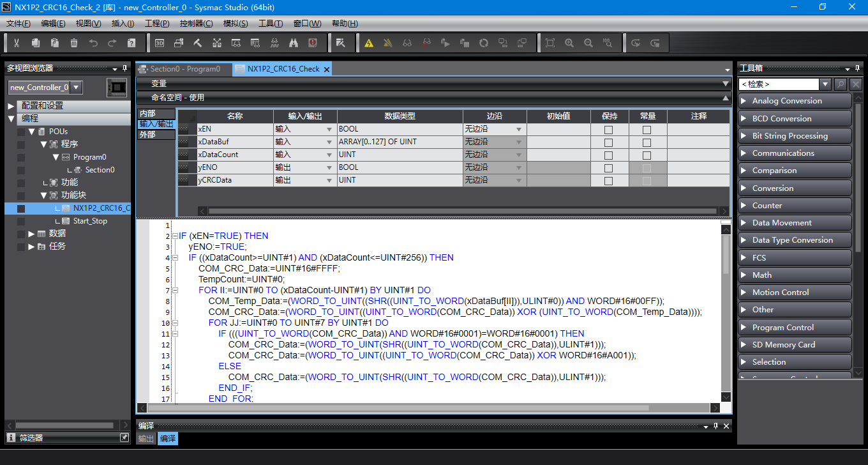Click the Zoom Out magnifier icon
This screenshot has height=465, width=868.
(x=588, y=43)
